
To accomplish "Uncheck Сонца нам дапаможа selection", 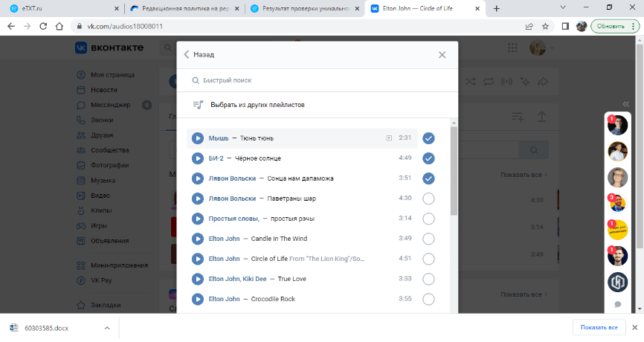I will 428,178.
